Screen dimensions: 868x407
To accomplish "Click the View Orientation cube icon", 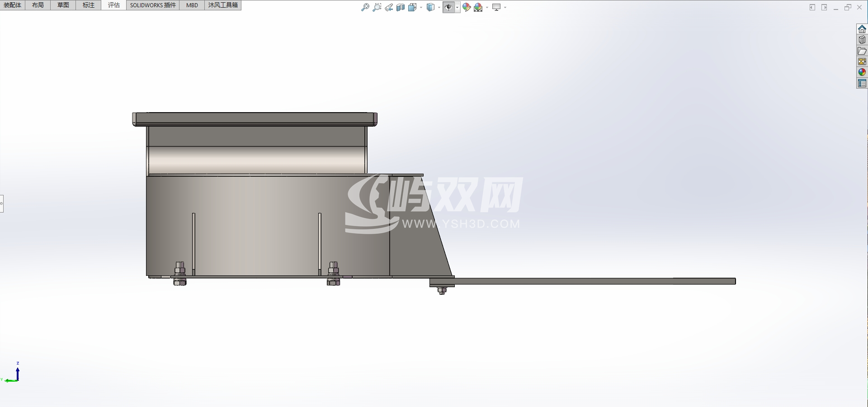I will (x=412, y=7).
